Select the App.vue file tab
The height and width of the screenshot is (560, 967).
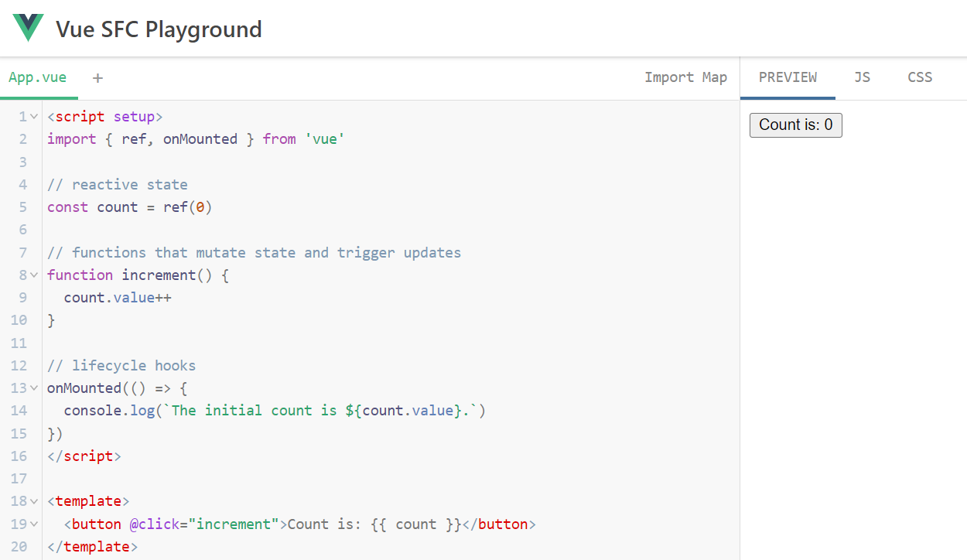(38, 77)
